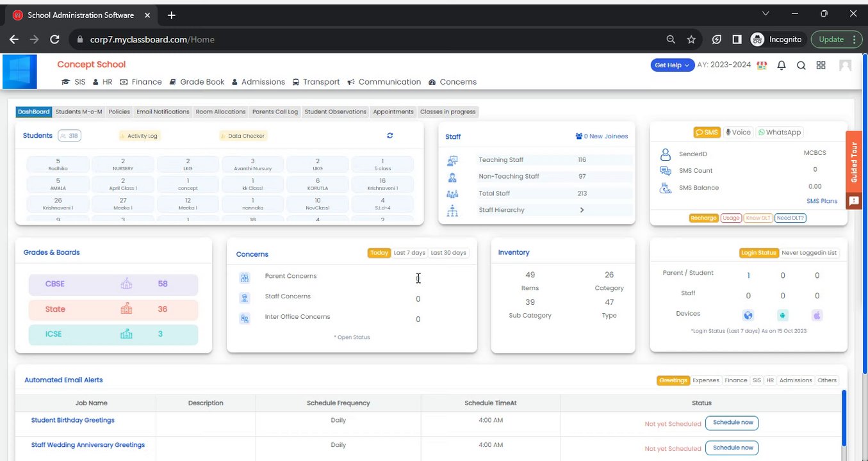Click Schedule now for Student Birthday Greetings
The height and width of the screenshot is (461, 868).
point(732,423)
